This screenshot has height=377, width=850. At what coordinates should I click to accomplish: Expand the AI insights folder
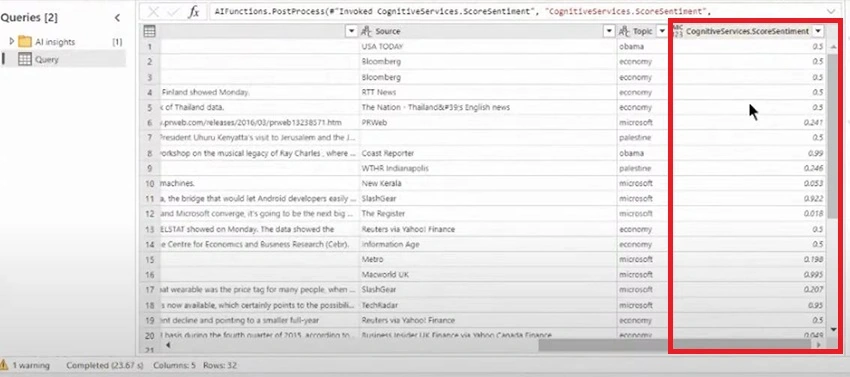click(x=11, y=41)
